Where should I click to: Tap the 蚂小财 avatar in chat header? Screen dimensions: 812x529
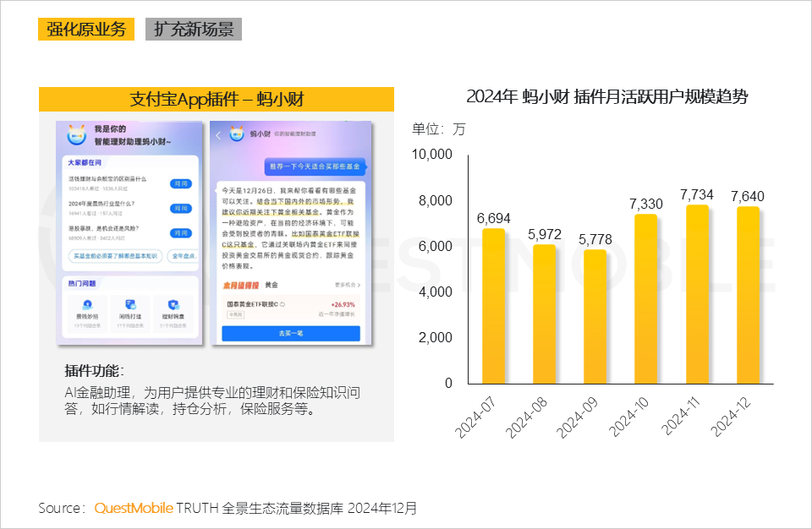click(237, 134)
